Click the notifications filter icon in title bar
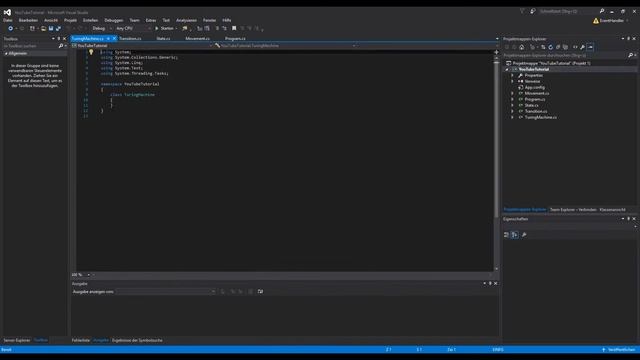Image resolution: width=640 pixels, height=360 pixels. [522, 11]
